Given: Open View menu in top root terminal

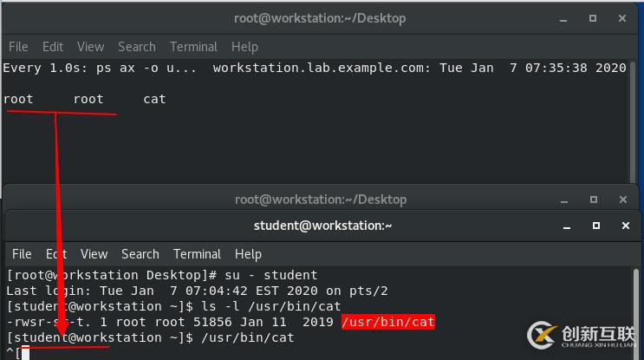Looking at the screenshot, I should point(90,47).
